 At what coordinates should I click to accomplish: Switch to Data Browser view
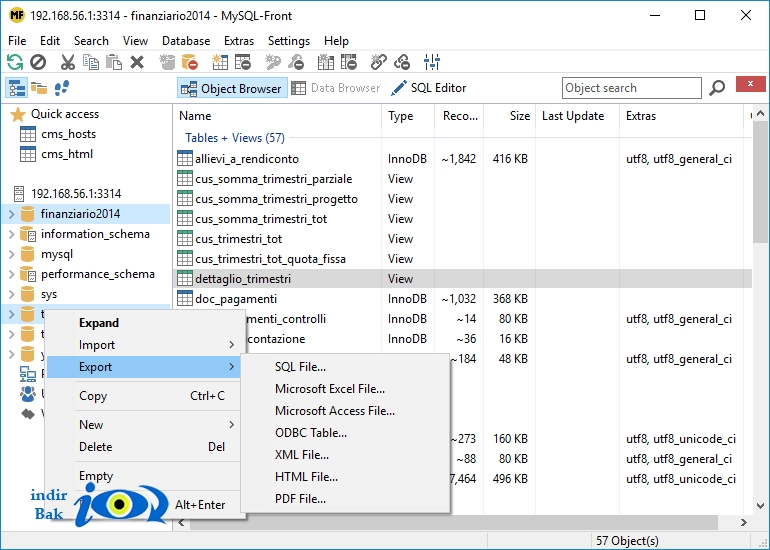click(336, 88)
